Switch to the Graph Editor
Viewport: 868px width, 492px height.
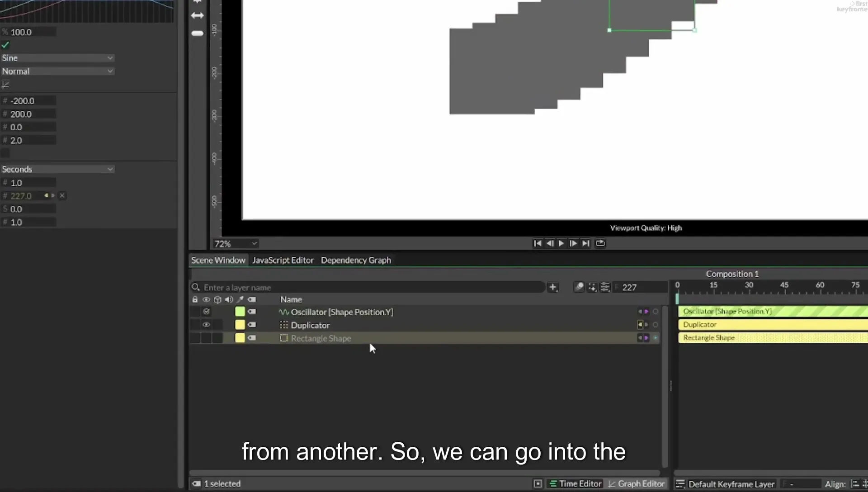tap(637, 483)
